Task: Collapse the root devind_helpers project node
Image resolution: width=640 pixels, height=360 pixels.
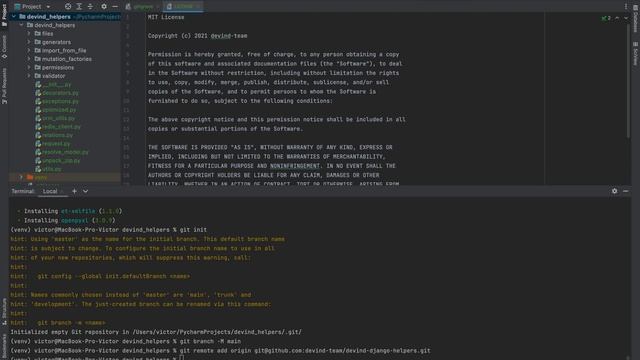Action: point(14,17)
